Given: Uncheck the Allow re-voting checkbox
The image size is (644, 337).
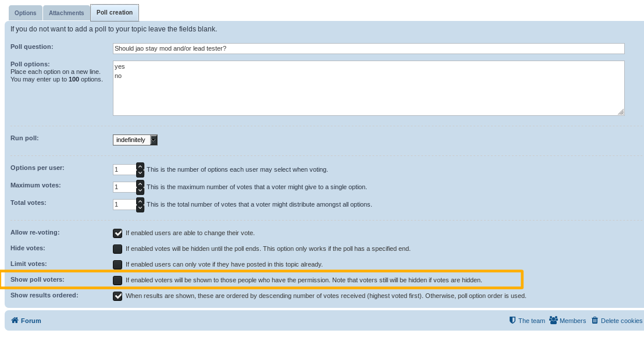Looking at the screenshot, I should (x=118, y=233).
